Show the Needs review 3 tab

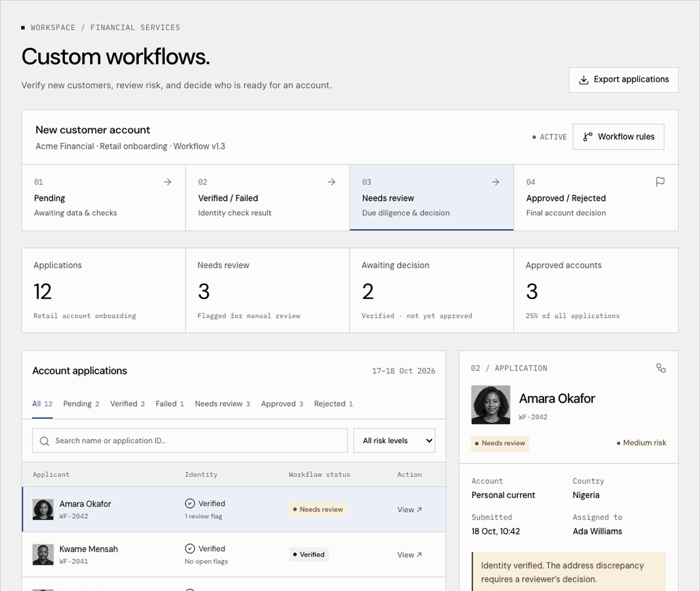[x=222, y=404]
